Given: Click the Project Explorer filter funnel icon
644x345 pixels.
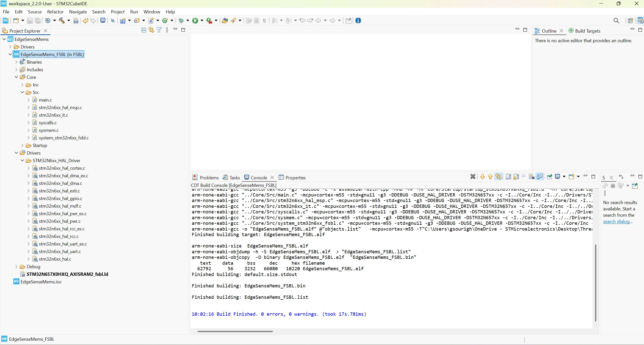Looking at the screenshot, I should click(x=159, y=30).
